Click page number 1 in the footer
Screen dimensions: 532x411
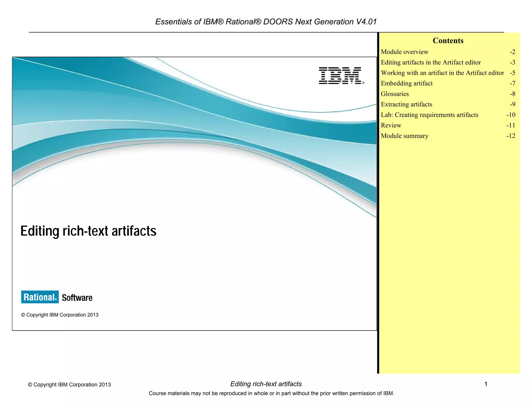click(x=486, y=384)
